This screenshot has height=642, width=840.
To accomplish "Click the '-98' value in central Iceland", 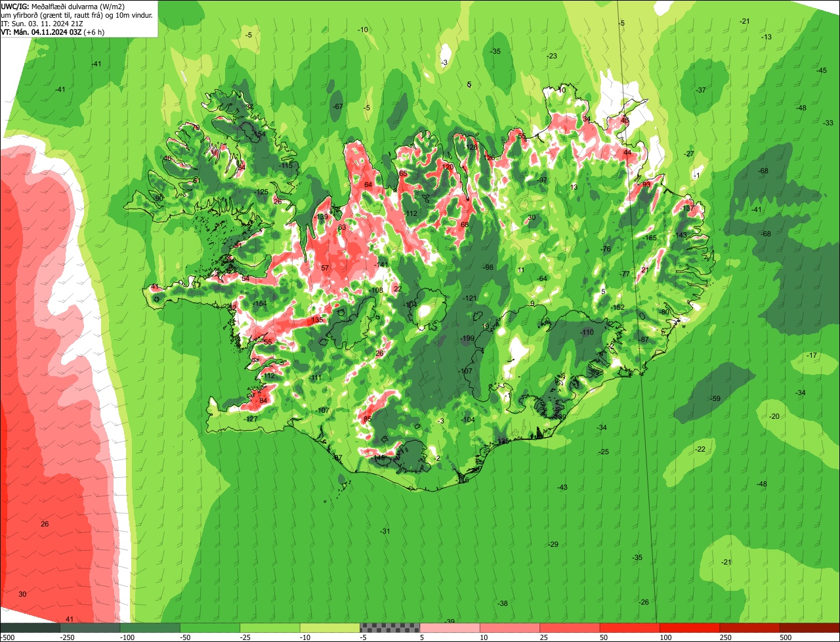I will click(488, 267).
